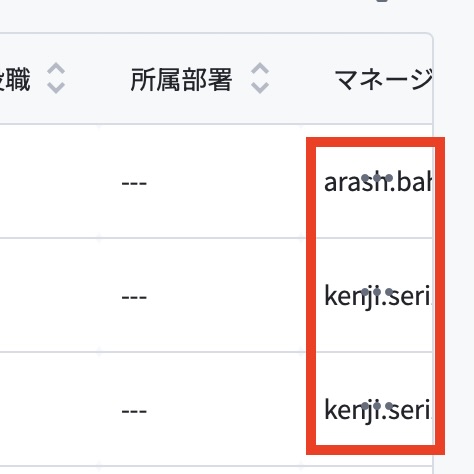Open kenji.seri manager in second row
The image size is (474, 474).
click(378, 297)
